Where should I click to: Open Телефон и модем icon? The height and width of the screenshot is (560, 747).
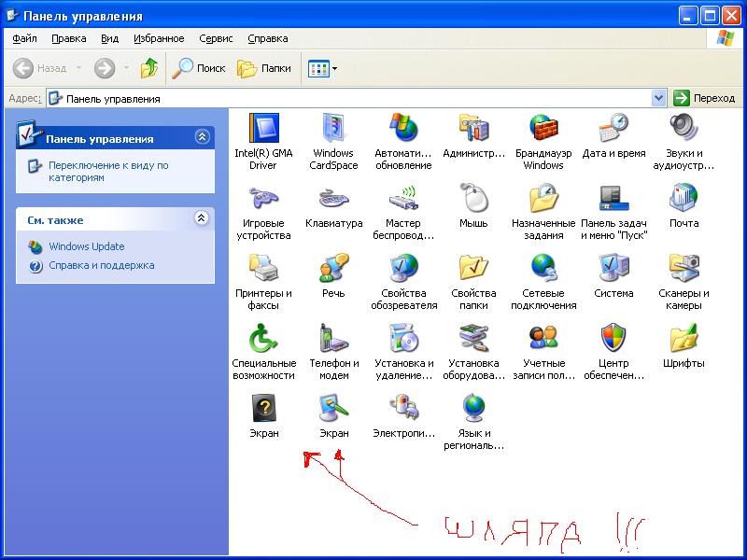tap(333, 339)
